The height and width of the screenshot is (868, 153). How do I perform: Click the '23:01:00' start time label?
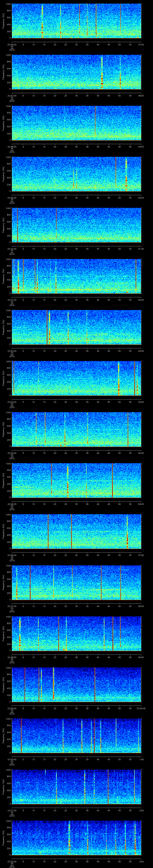(12, 810)
